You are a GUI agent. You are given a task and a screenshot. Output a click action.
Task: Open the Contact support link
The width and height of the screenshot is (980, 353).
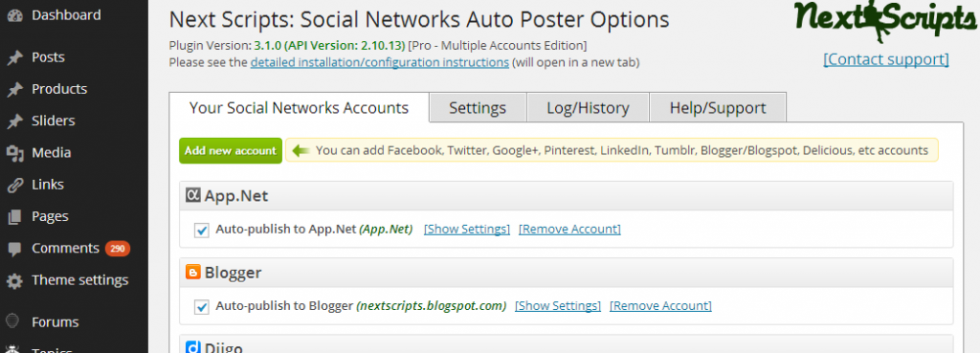click(x=885, y=59)
